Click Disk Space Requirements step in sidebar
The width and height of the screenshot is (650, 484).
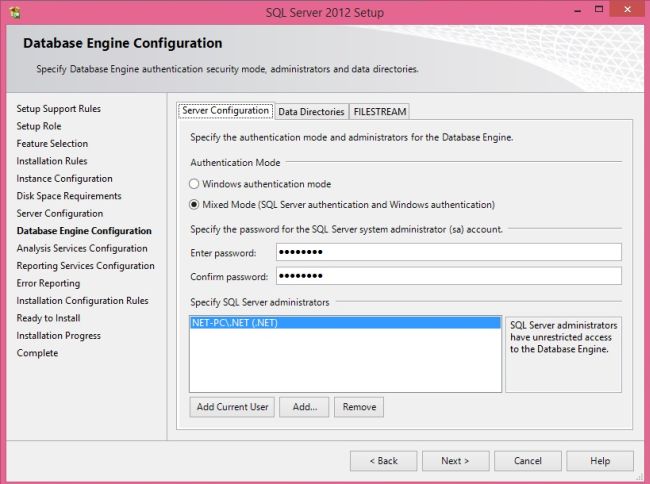69,196
